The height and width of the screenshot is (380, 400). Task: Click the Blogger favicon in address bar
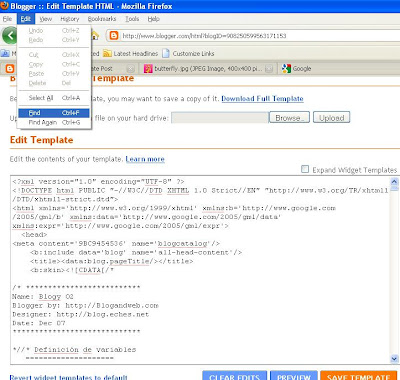(x=114, y=35)
